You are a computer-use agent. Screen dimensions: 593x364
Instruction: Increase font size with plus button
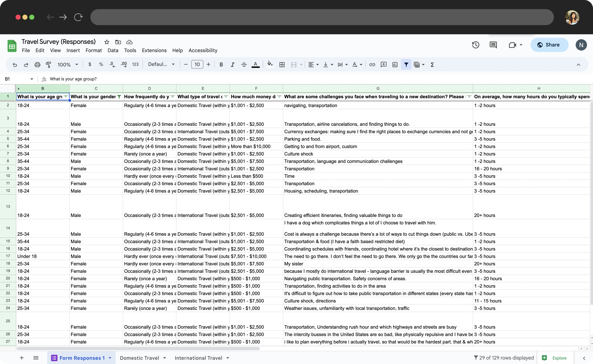click(x=208, y=65)
